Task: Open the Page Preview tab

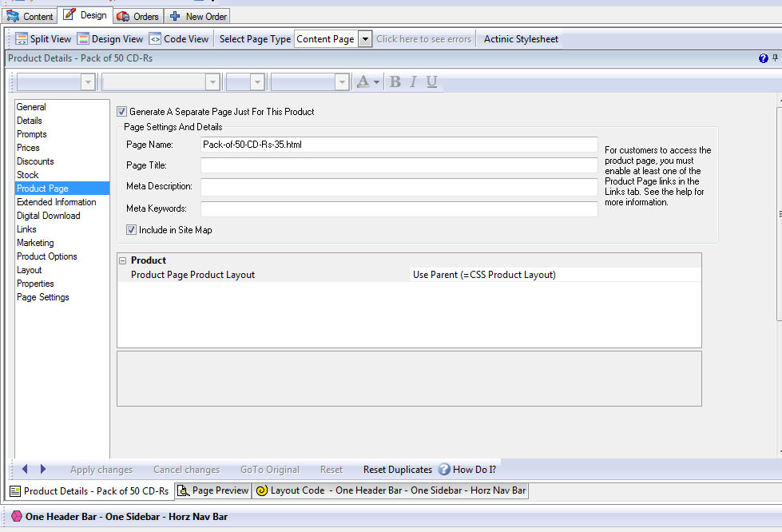Action: 212,490
